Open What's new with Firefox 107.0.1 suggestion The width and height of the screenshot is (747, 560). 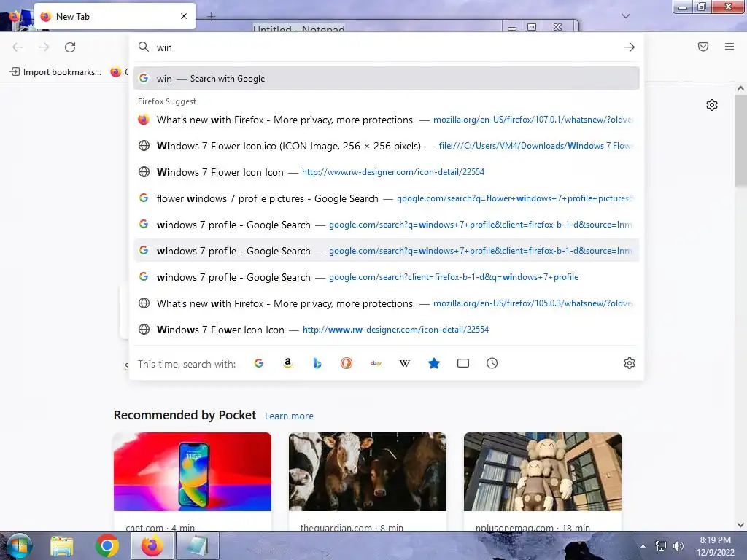click(387, 120)
